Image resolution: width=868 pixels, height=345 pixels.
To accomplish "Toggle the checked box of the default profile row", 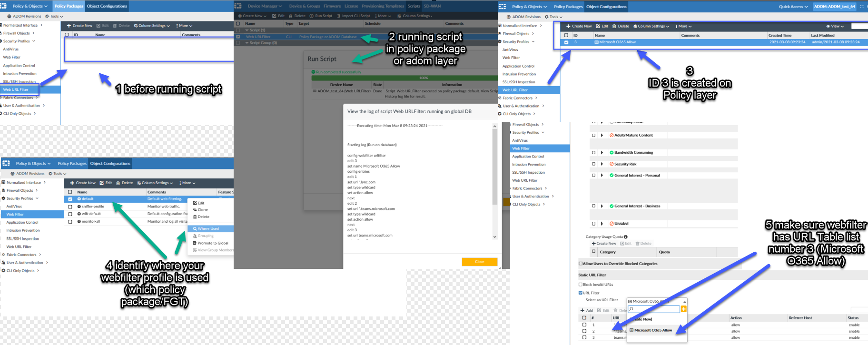I will pyautogui.click(x=70, y=199).
